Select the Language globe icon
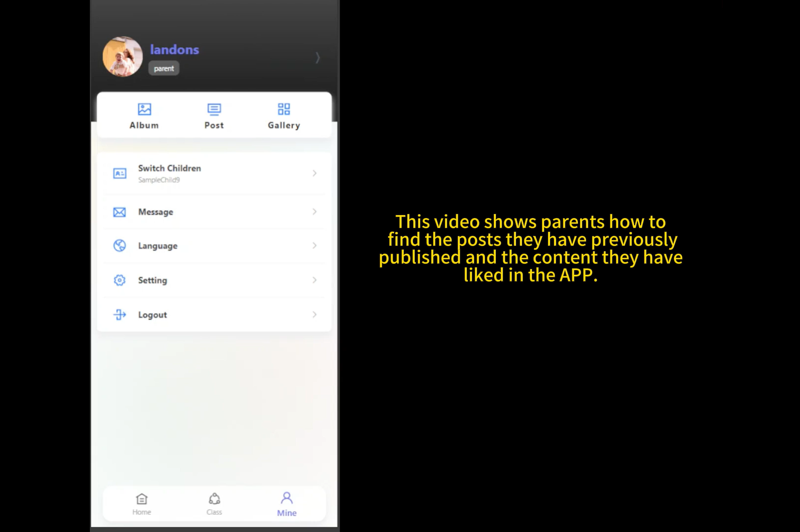Screen dimensions: 800x532 tap(120, 245)
